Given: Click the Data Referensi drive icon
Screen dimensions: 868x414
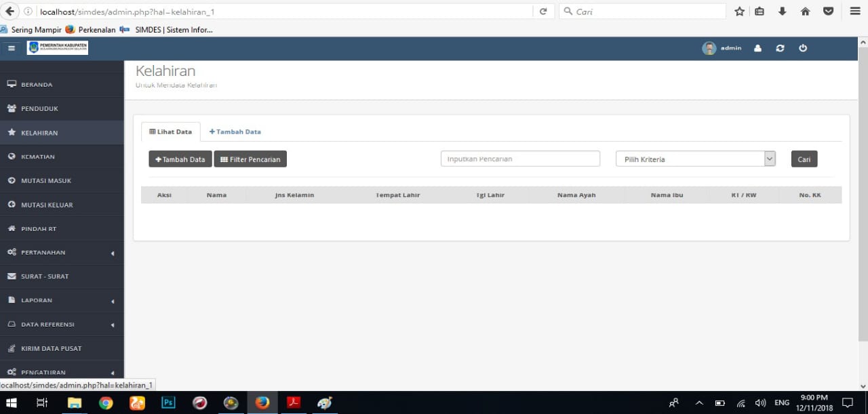Looking at the screenshot, I should point(12,325).
